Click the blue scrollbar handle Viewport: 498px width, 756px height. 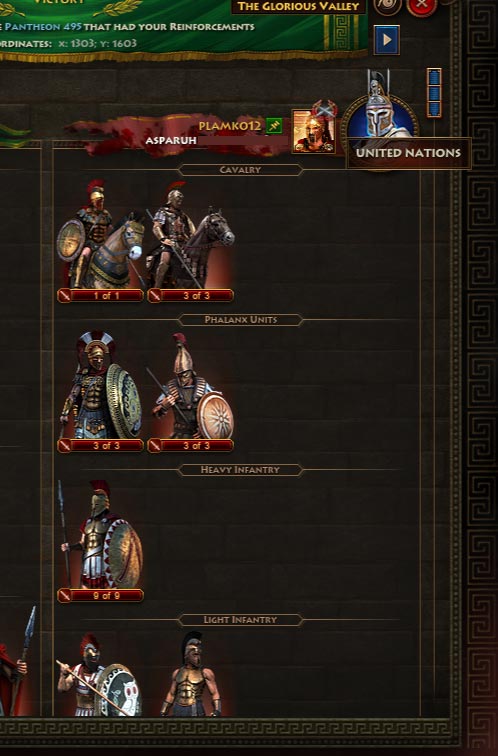click(x=434, y=93)
